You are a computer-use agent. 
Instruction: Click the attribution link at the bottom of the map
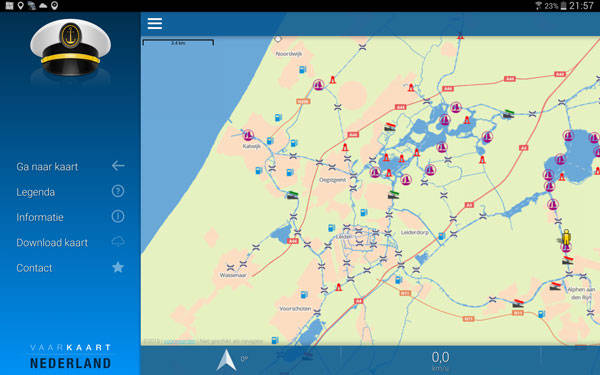179,341
